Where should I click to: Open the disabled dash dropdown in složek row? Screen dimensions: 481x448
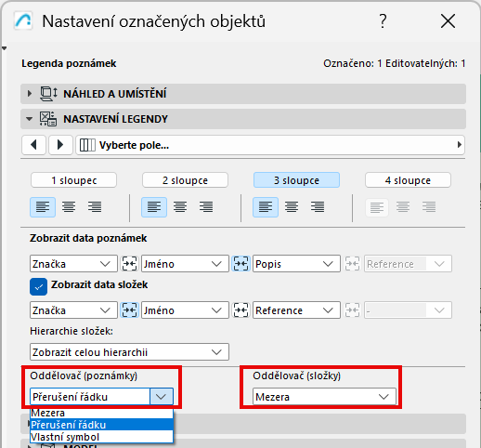click(408, 310)
